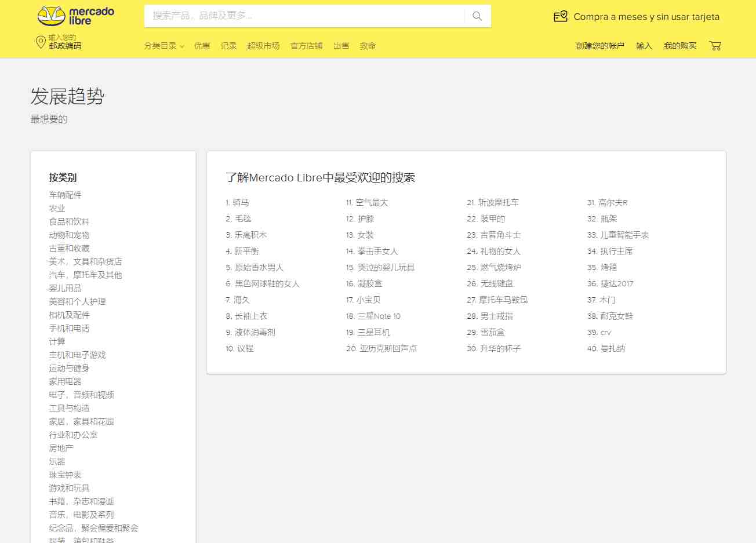The width and height of the screenshot is (756, 543).
Task: Open trending search 5. 原始香水男人
Action: tap(254, 267)
